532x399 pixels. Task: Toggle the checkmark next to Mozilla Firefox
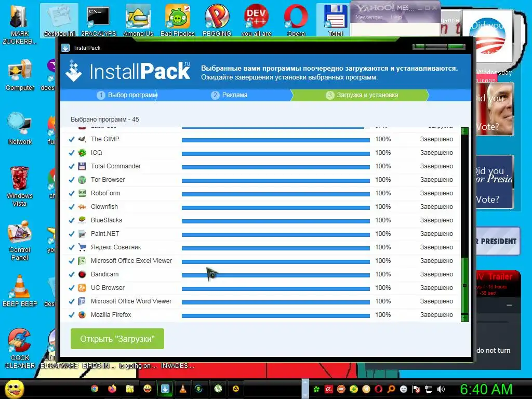[72, 315]
